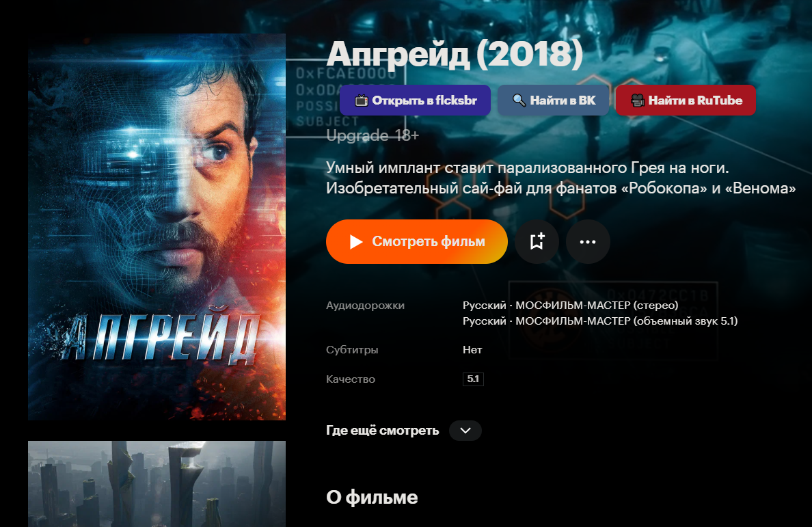The height and width of the screenshot is (527, 812).
Task: Add the film to bookmarks
Action: click(537, 242)
